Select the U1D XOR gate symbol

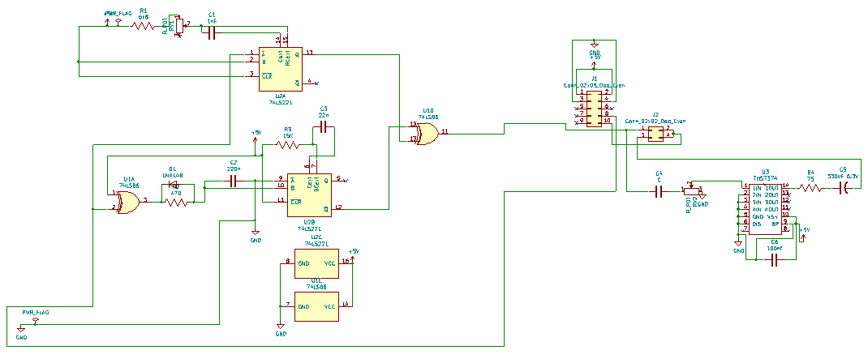click(x=427, y=135)
